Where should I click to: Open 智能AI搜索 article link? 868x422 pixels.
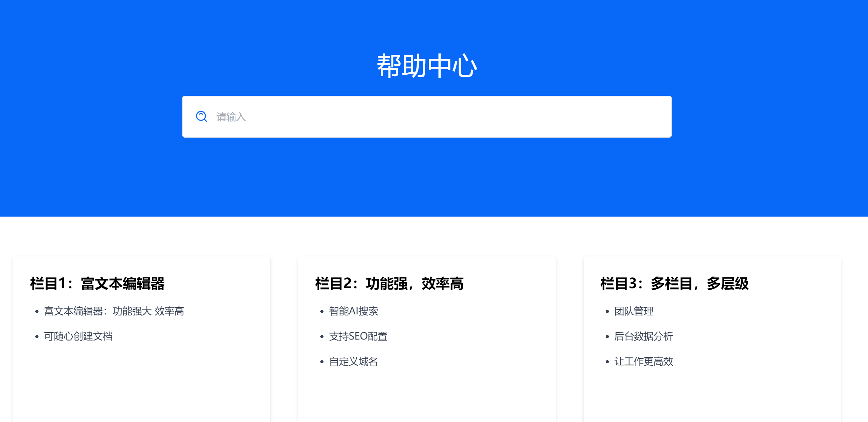pos(354,311)
